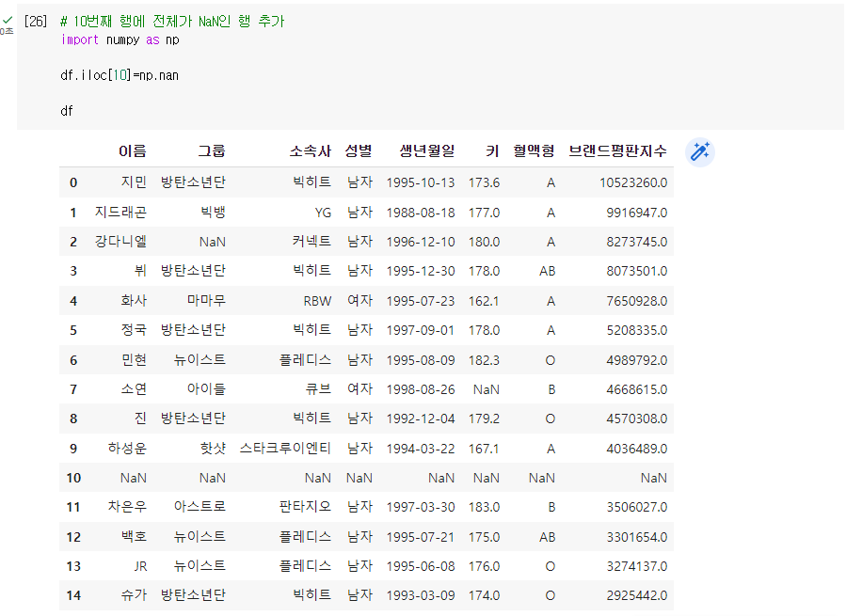Click the 성별 column header
This screenshot has width=846, height=616.
tap(359, 151)
